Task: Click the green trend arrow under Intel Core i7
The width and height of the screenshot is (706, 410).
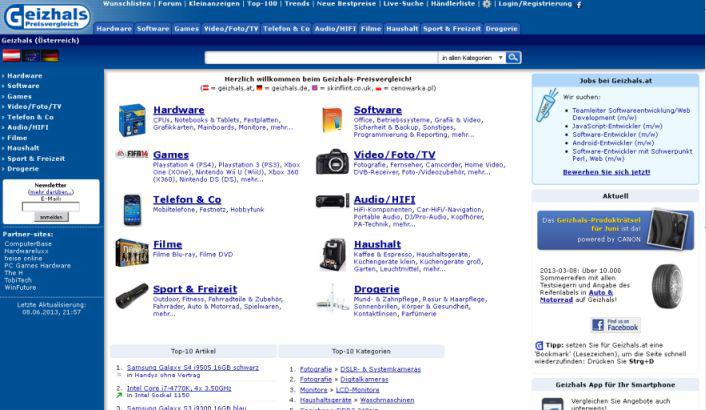Action: pyautogui.click(x=119, y=395)
